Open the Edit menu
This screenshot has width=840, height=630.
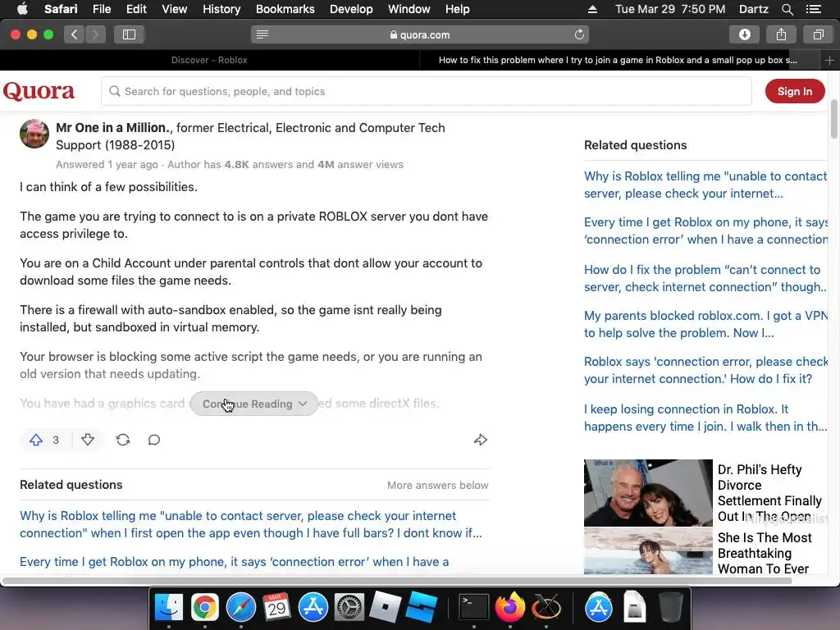(136, 9)
